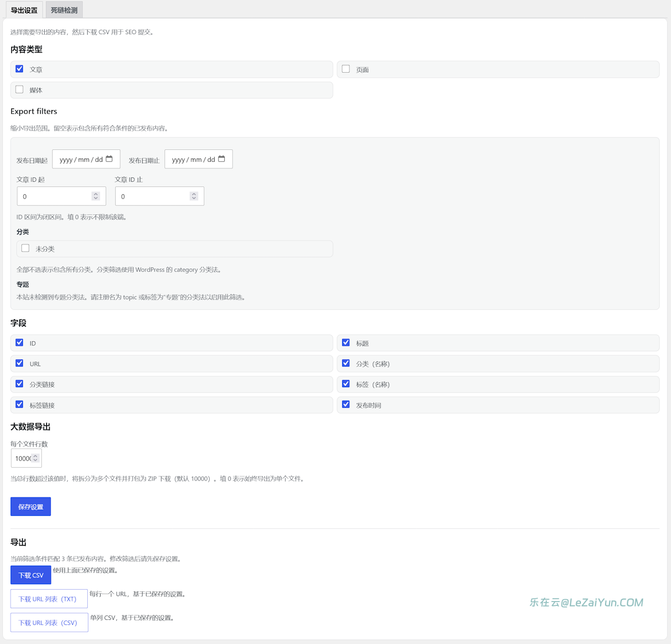
Task: Uncheck the 发布时间 field checkbox
Action: [x=346, y=405]
